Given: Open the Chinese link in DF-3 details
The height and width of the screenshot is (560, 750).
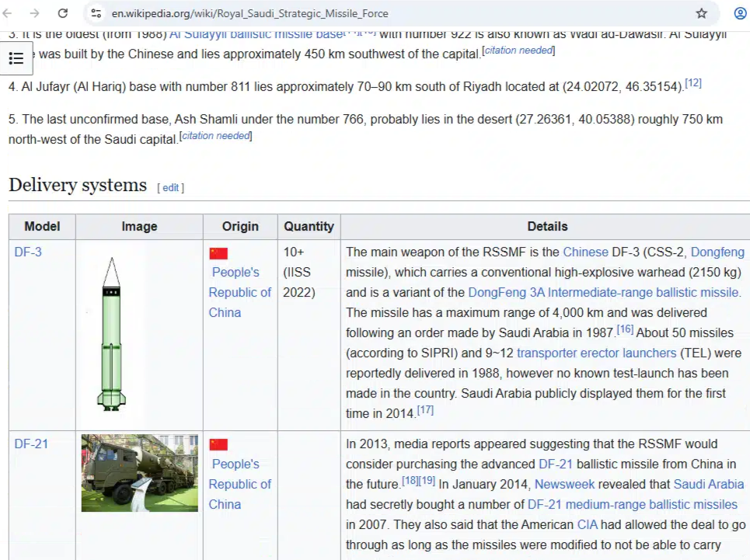Looking at the screenshot, I should [x=585, y=252].
